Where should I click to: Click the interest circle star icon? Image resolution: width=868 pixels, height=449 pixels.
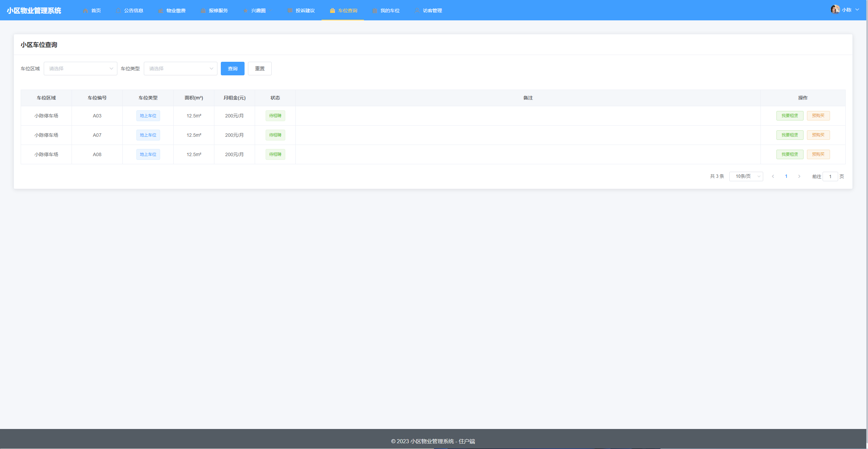tap(246, 11)
